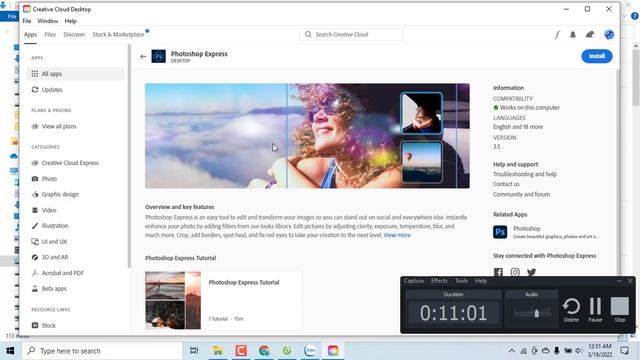Open the Facebook icon for Photoshop Express
Image resolution: width=640 pixels, height=360 pixels.
[498, 272]
